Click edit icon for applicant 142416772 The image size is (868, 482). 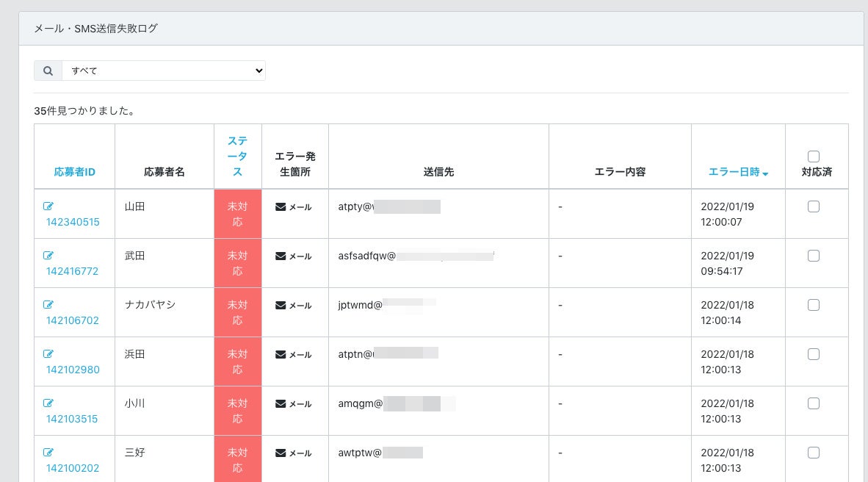point(48,256)
